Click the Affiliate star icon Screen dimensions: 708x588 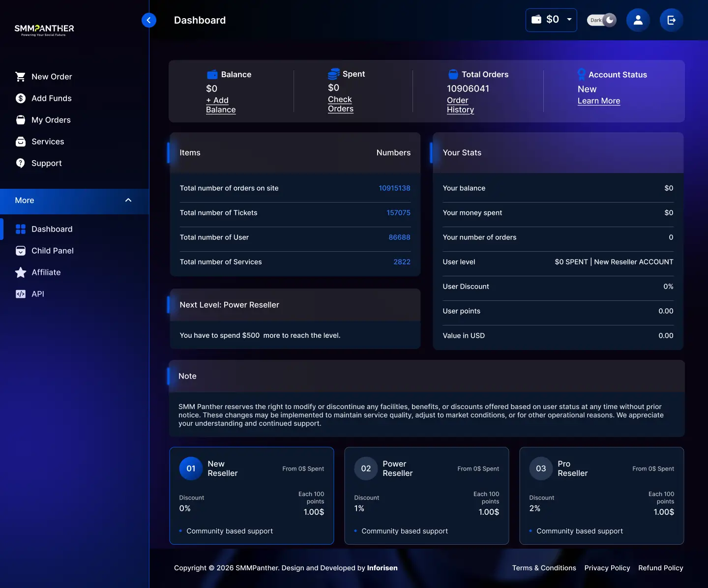point(20,272)
